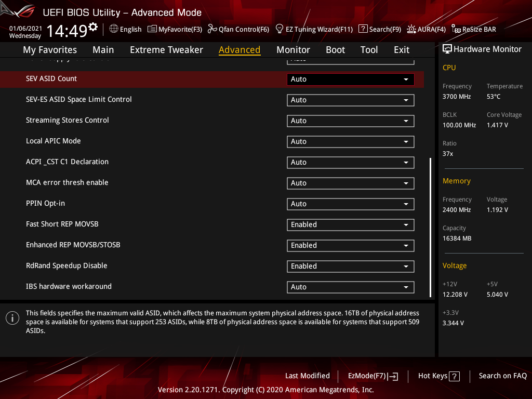Click the Hot Keys question icon
The image size is (532, 399).
[454, 376]
